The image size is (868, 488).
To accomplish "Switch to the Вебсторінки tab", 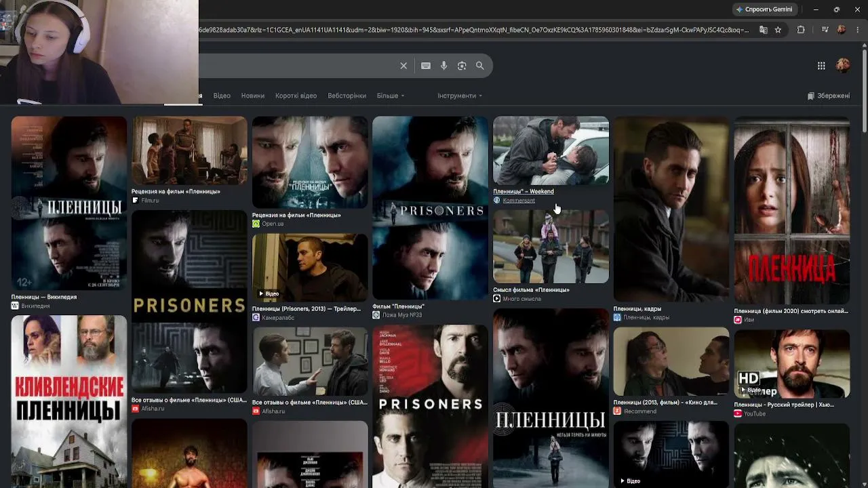I will [x=347, y=96].
